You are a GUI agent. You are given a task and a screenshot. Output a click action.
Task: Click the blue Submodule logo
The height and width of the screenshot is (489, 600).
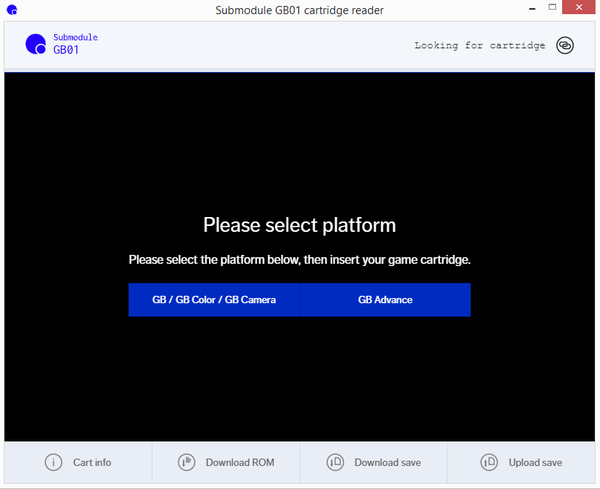pos(36,44)
